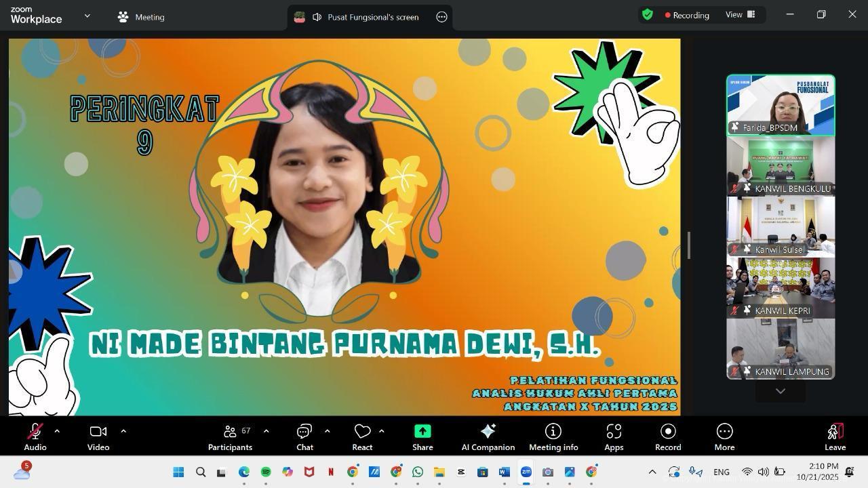The width and height of the screenshot is (868, 488).
Task: Expand audio options arrow next to Audio
Action: (x=57, y=431)
